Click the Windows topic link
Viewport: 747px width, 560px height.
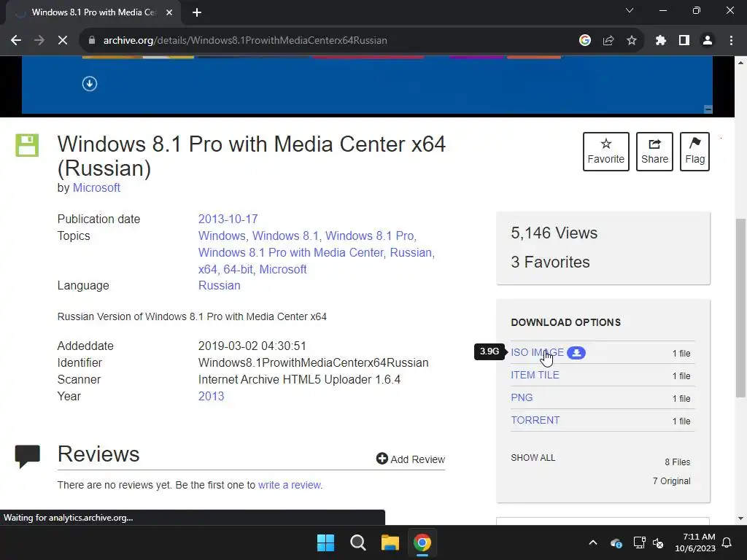[x=222, y=236]
